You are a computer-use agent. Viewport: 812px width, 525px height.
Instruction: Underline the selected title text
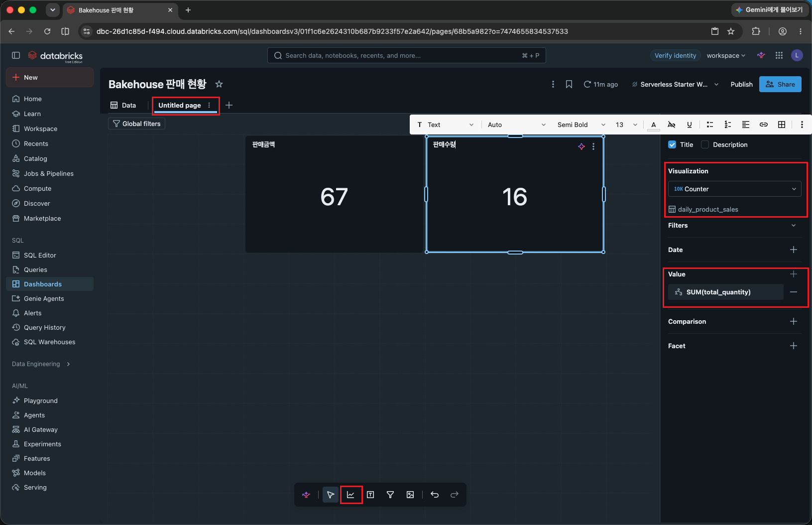point(690,125)
